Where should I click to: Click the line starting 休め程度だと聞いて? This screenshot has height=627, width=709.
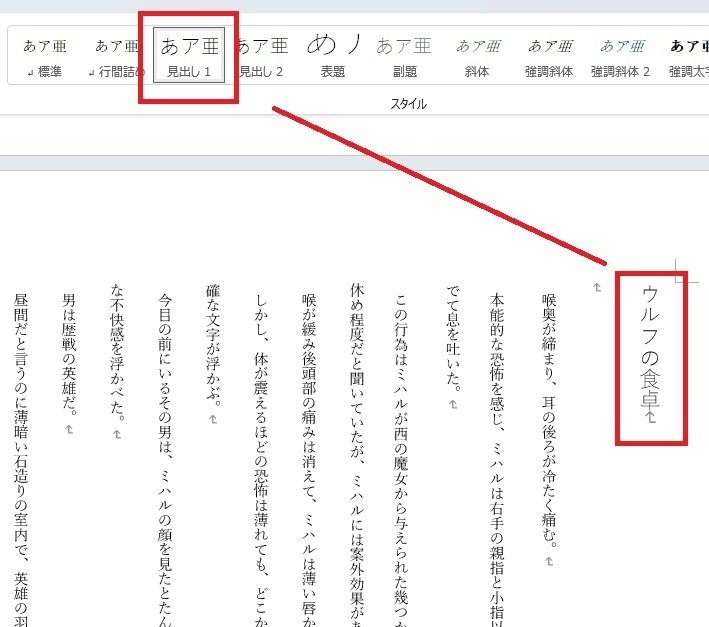pos(357,455)
